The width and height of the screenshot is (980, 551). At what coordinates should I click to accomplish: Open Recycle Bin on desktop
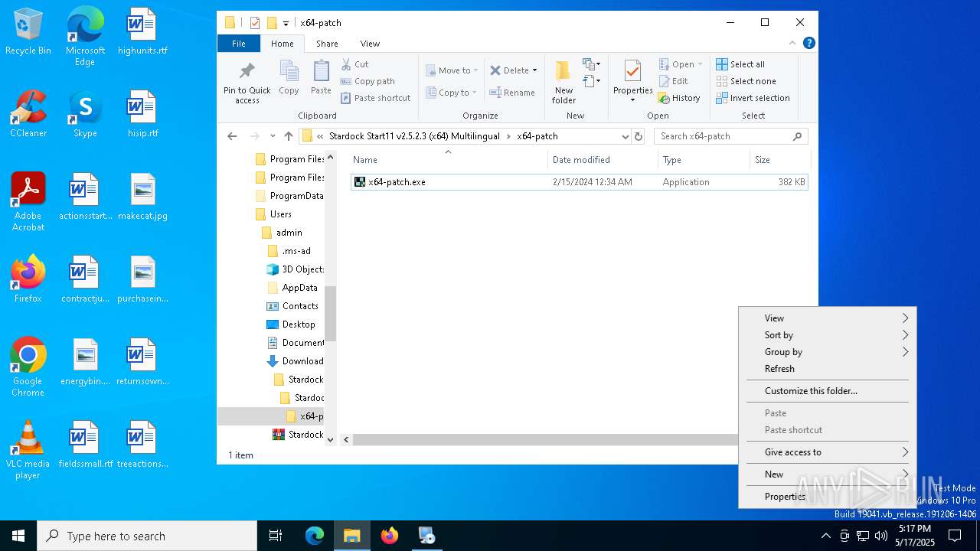[x=28, y=31]
